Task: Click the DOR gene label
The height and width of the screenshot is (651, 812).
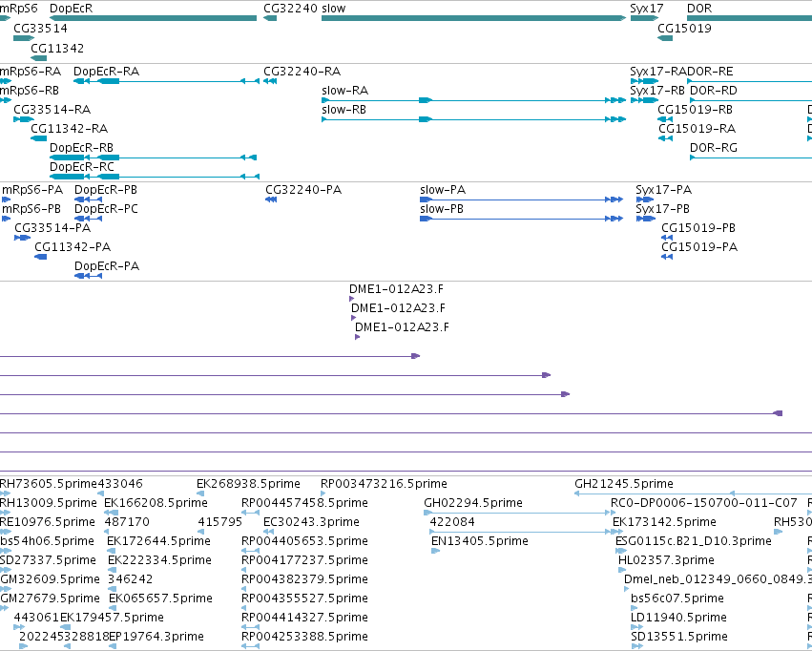Action: [699, 9]
